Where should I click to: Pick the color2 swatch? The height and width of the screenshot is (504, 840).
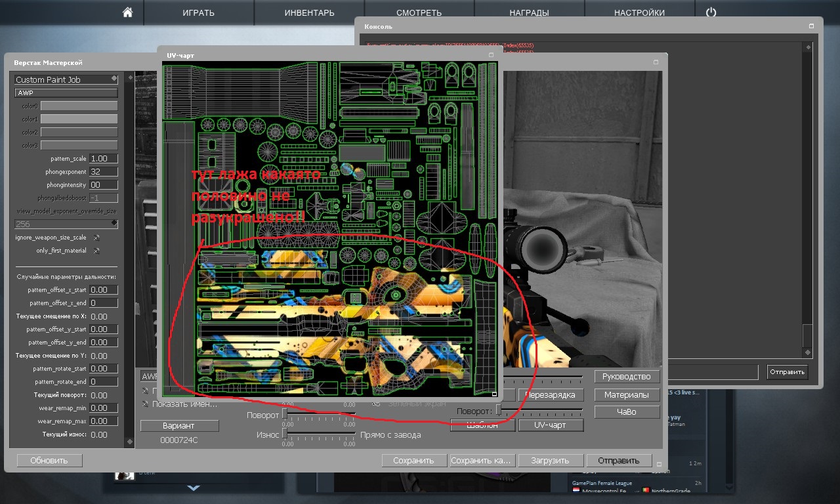click(x=79, y=132)
